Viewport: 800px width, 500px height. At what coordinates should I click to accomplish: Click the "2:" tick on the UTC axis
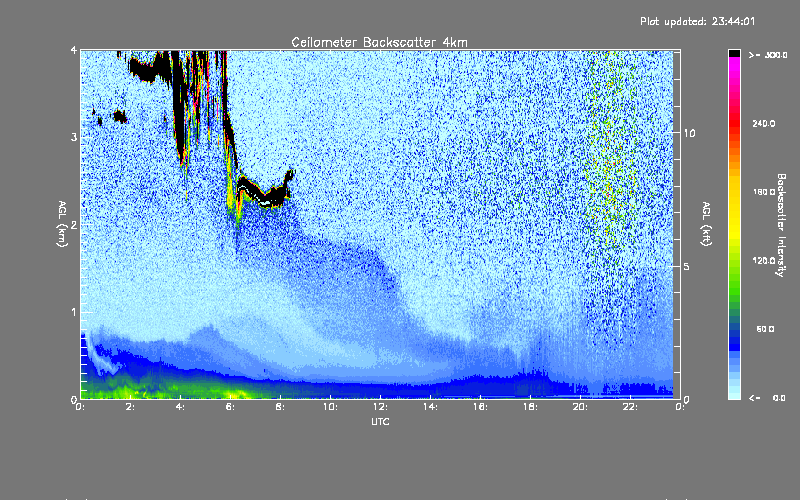tap(131, 407)
